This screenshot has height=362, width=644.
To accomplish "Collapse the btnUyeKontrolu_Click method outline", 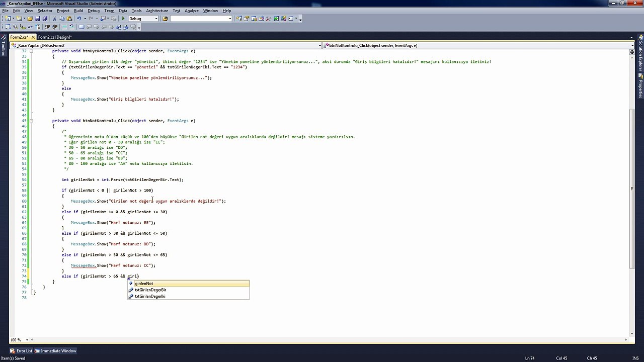I will [31, 51].
